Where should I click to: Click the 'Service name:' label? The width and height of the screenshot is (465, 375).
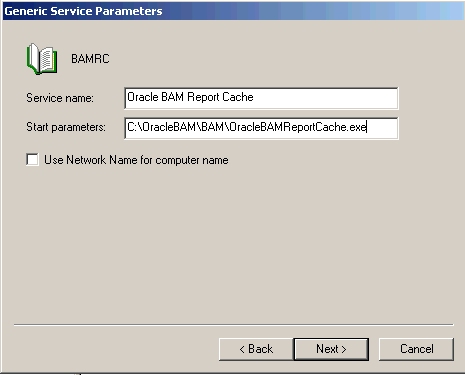tap(60, 98)
